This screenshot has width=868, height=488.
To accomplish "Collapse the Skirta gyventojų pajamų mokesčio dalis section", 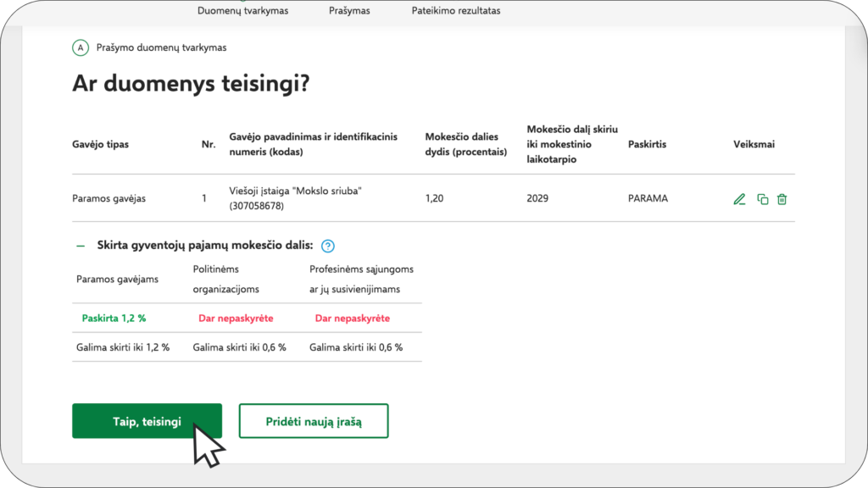I will coord(81,246).
